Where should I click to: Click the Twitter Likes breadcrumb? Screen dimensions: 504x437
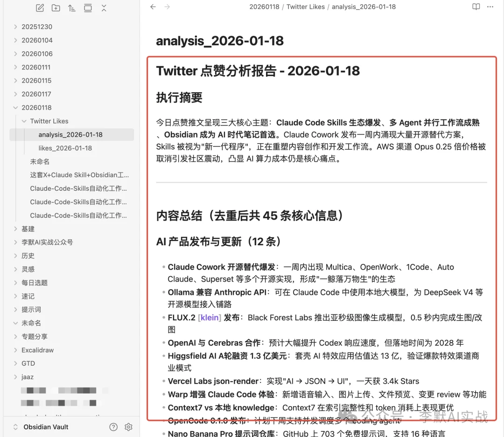[x=306, y=7]
